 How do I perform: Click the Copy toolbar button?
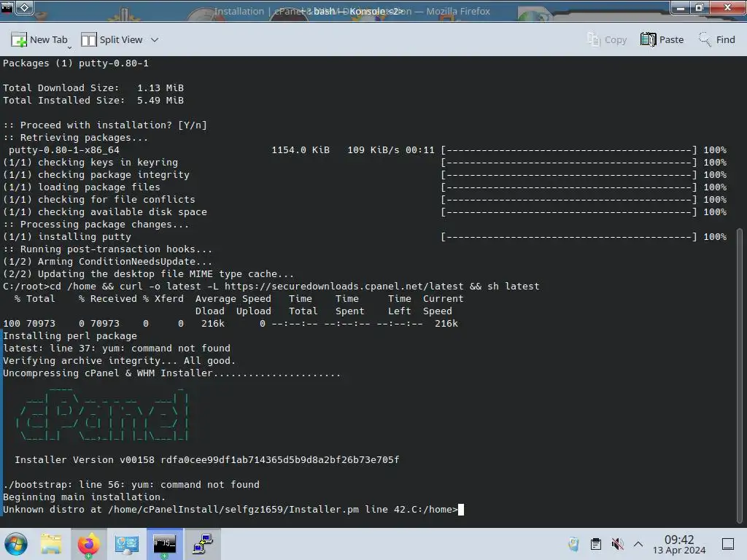pos(607,40)
